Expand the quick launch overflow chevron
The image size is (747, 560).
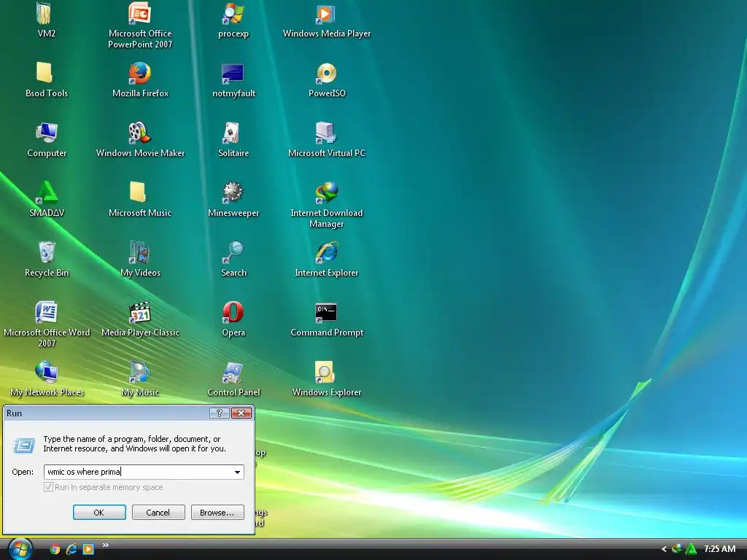click(x=106, y=545)
